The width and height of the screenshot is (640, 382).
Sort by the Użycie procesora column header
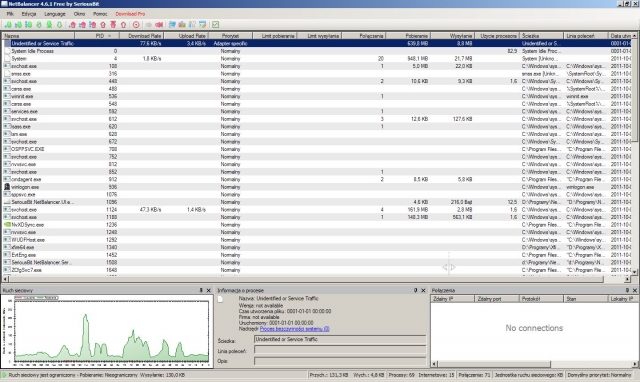[x=498, y=36]
